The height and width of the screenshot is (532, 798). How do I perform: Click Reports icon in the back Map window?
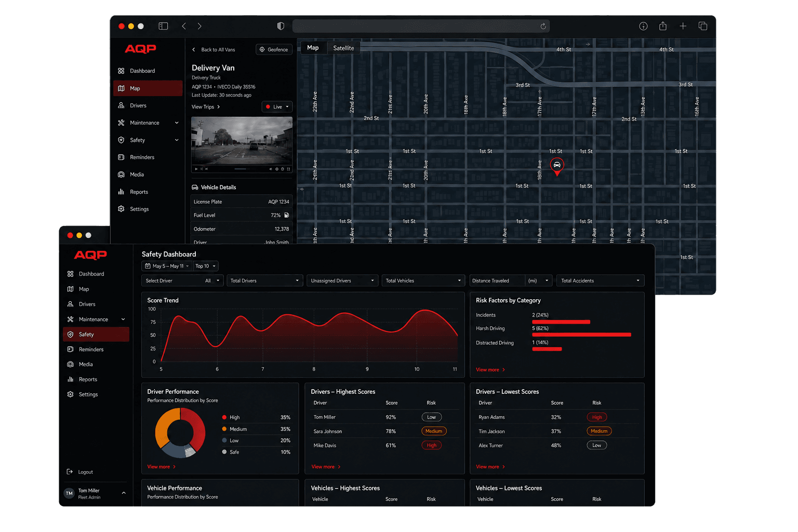(x=121, y=192)
